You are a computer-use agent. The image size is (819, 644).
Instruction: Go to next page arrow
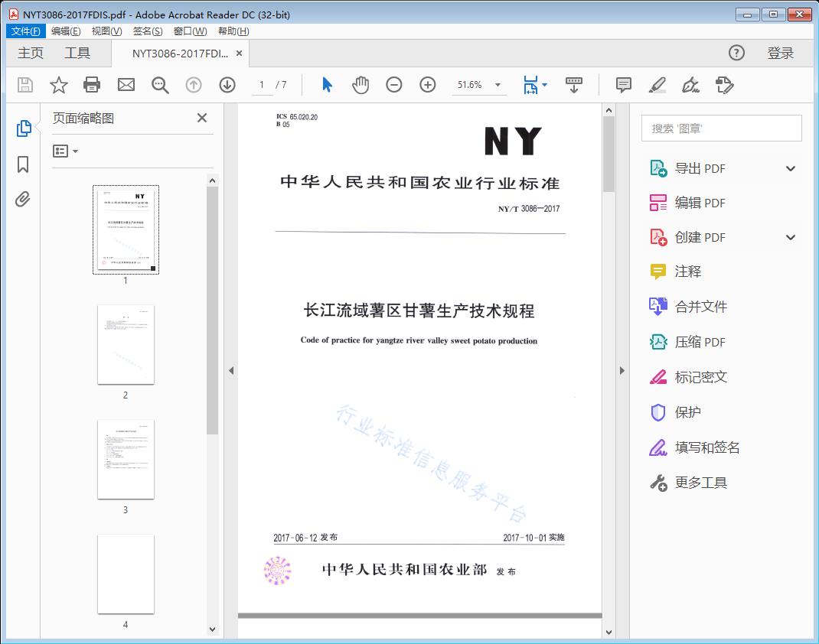[x=227, y=85]
